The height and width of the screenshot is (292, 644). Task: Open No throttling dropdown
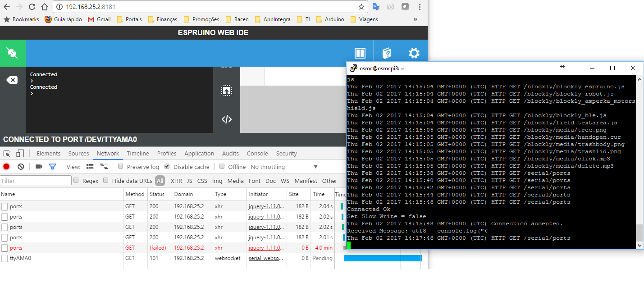(x=284, y=167)
